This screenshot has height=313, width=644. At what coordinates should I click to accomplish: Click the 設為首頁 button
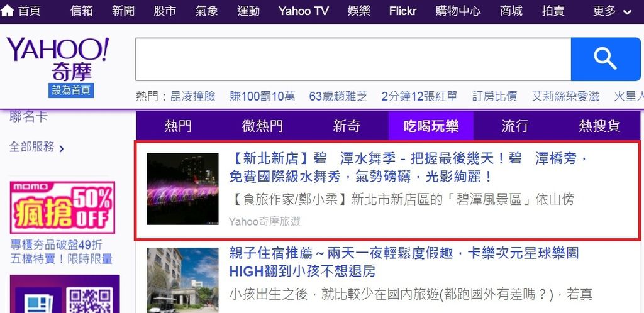click(71, 91)
